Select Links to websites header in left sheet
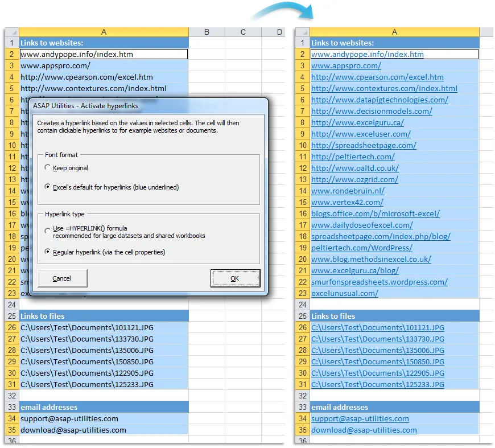Image resolution: width=495 pixels, height=448 pixels. [x=104, y=43]
